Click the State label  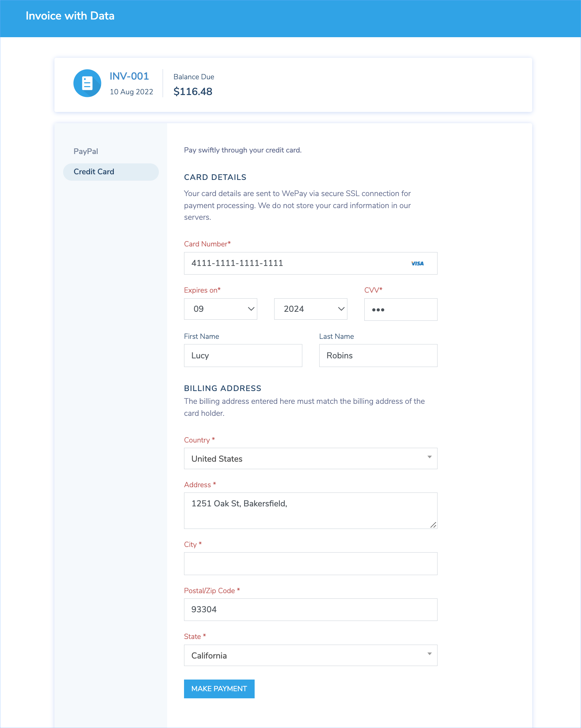point(195,636)
